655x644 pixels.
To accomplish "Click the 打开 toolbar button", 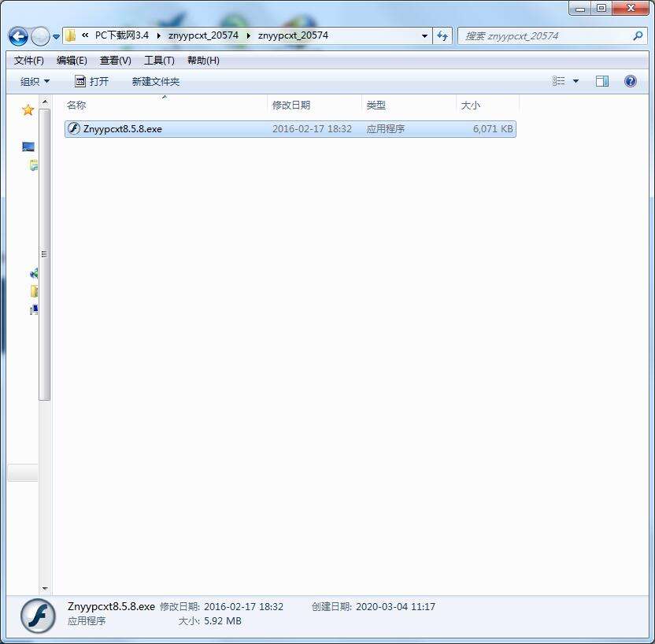I will point(91,81).
